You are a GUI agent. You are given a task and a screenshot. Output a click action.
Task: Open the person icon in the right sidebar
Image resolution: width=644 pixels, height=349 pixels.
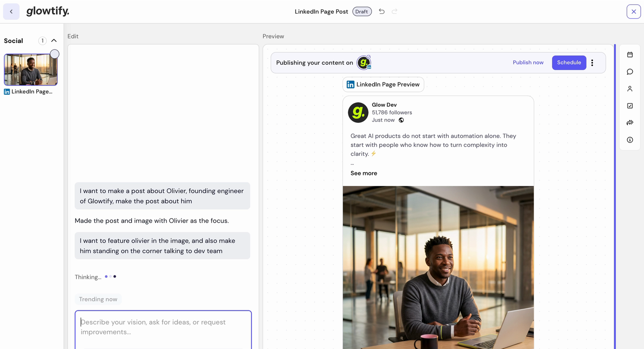coord(630,89)
